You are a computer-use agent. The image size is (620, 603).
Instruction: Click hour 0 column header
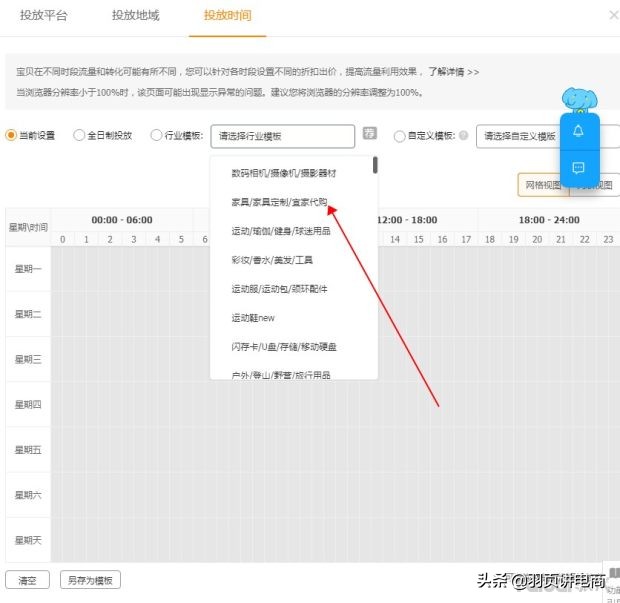pos(62,239)
